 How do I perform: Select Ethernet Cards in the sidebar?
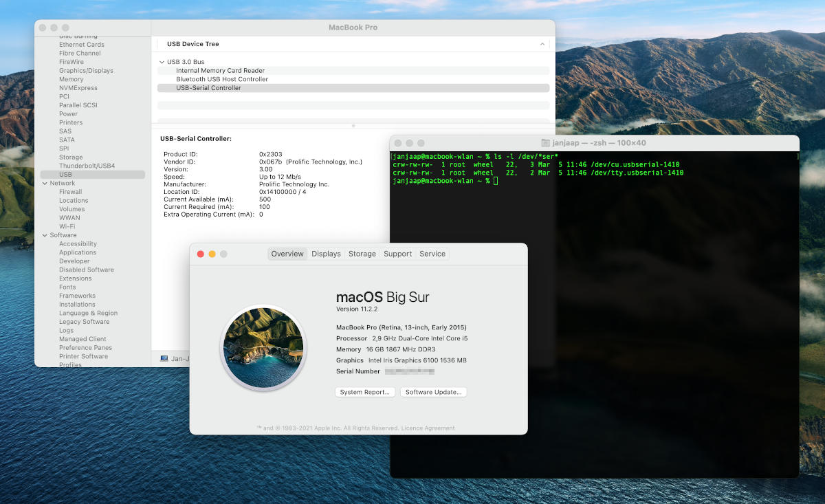pyautogui.click(x=82, y=45)
